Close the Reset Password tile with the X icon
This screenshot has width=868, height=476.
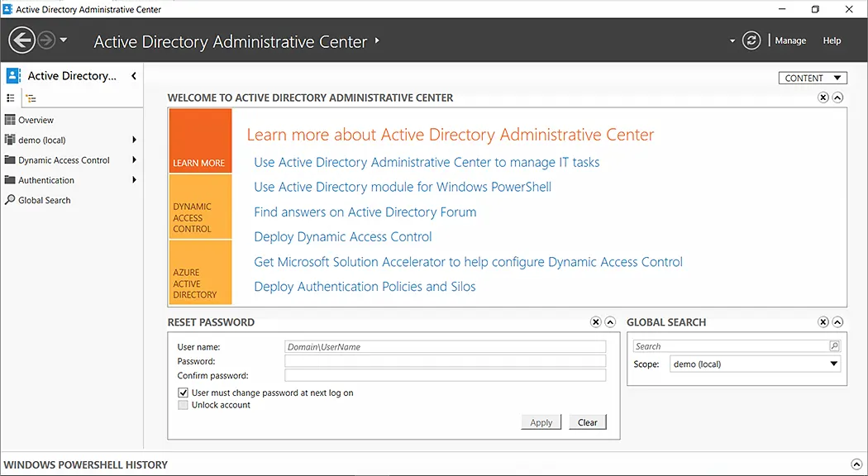pos(596,322)
